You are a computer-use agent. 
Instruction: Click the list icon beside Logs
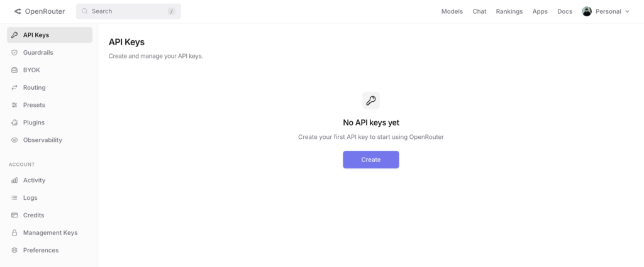[14, 198]
